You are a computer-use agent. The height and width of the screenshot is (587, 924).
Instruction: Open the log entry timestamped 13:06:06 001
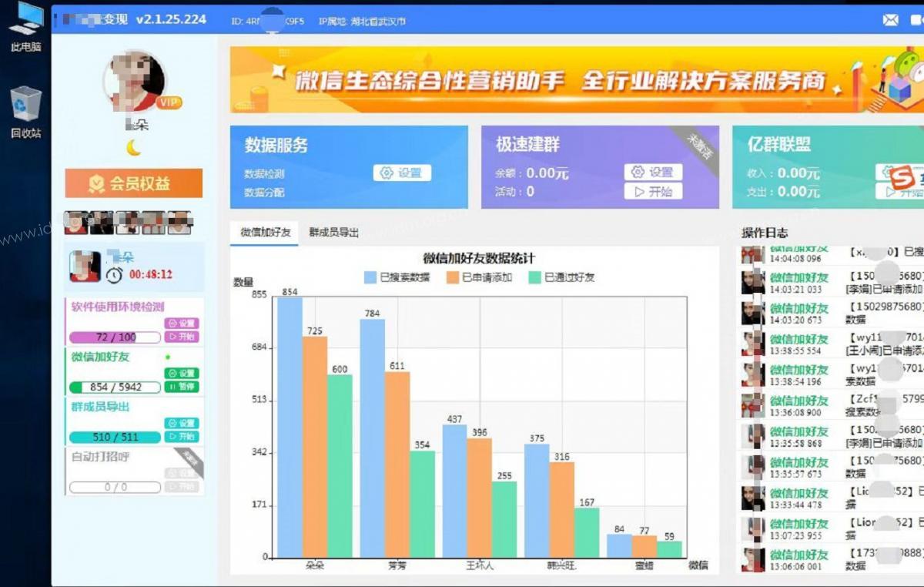pyautogui.click(x=832, y=560)
